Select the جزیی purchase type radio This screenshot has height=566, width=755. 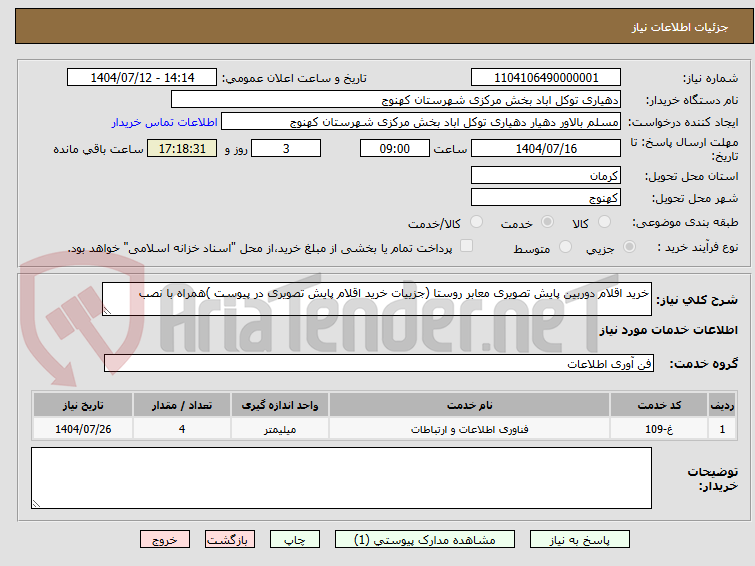click(629, 247)
